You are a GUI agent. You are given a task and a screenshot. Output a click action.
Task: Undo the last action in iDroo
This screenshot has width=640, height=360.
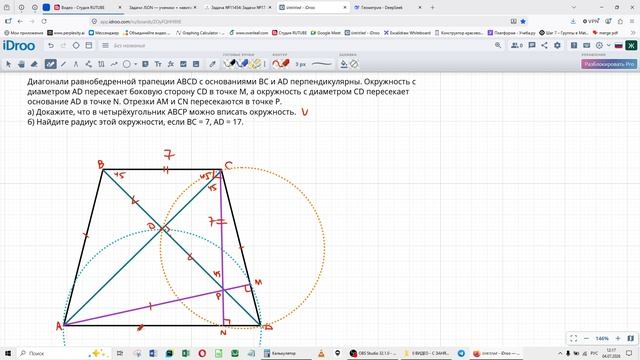point(51,46)
